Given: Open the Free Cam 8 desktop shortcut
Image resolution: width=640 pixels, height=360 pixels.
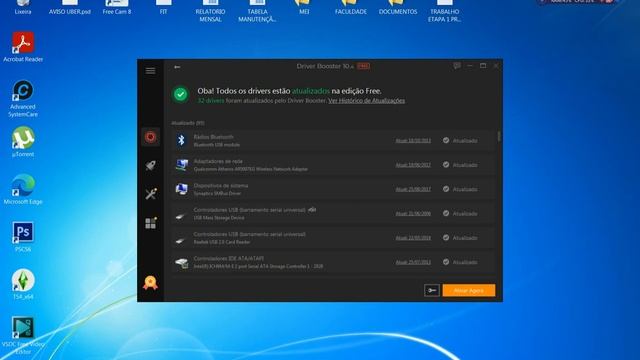Looking at the screenshot, I should pos(117,8).
